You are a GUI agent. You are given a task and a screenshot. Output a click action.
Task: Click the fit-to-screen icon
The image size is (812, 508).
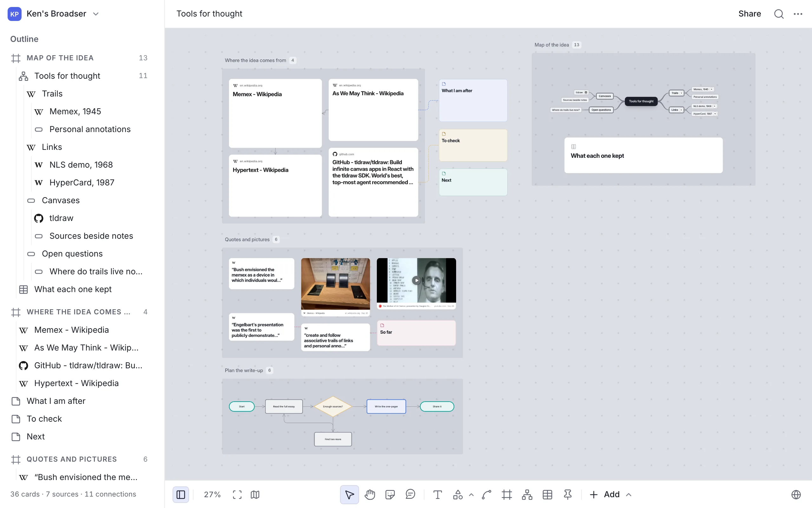[x=237, y=494]
